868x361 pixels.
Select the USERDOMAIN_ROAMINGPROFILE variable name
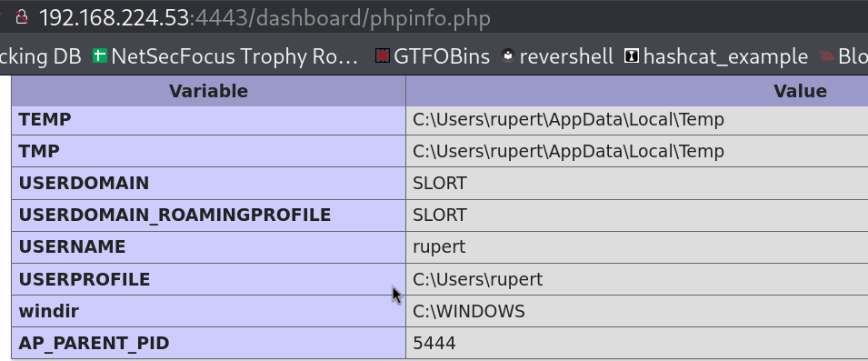tap(175, 215)
